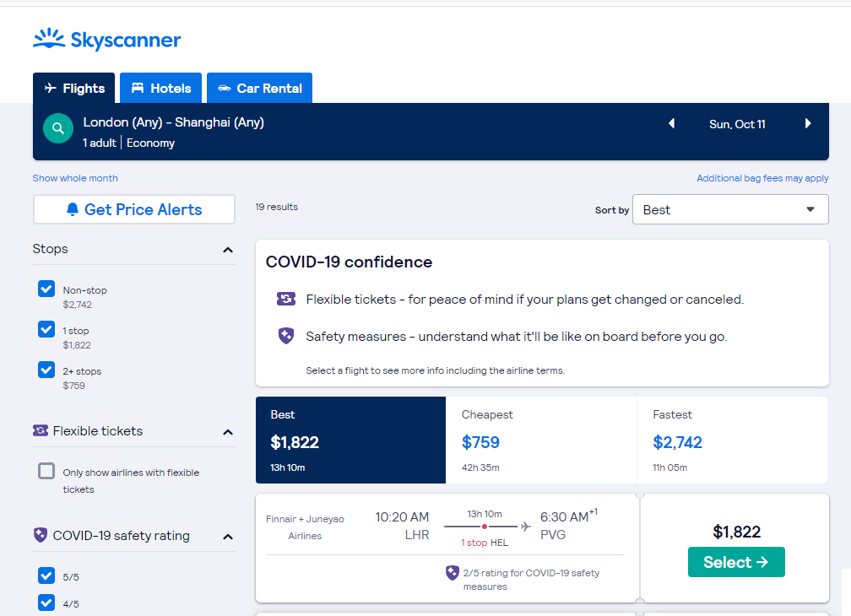Click the Finnair + Juneyao Airlines carrier name

[305, 527]
